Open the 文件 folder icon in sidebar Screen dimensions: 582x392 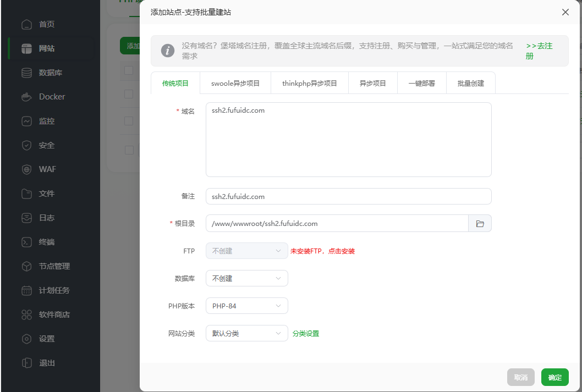click(x=27, y=194)
